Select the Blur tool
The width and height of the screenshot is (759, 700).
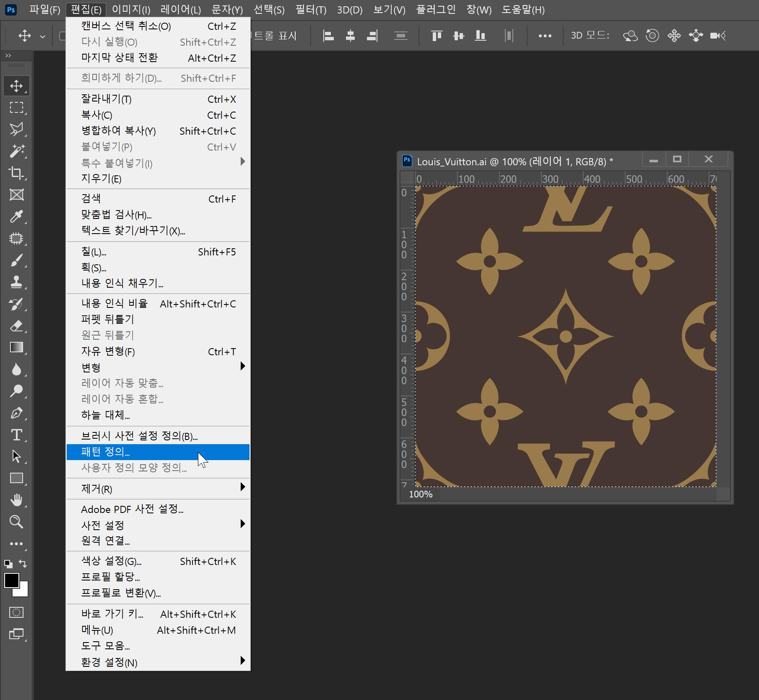16,370
